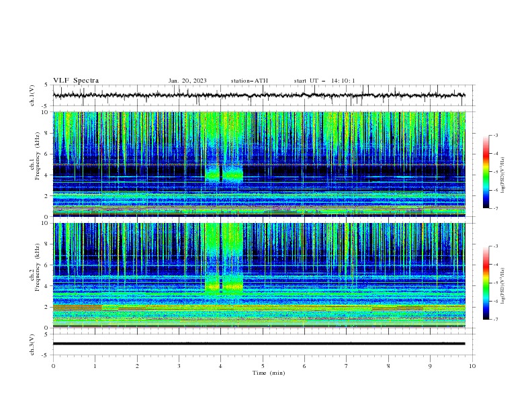Click the "Time (min)" axis label
532x411 pixels.
(x=269, y=373)
